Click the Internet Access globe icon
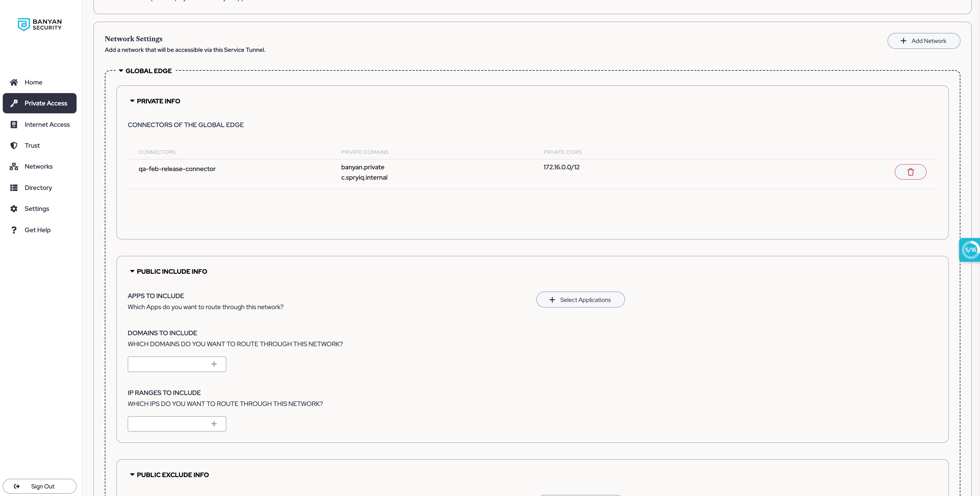Image resolution: width=980 pixels, height=496 pixels. coord(14,124)
